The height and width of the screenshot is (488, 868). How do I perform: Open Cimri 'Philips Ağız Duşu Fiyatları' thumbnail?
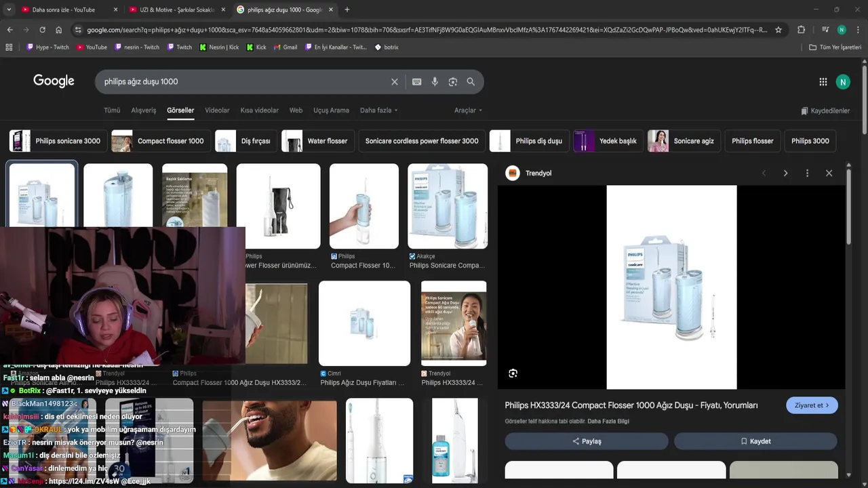point(364,323)
